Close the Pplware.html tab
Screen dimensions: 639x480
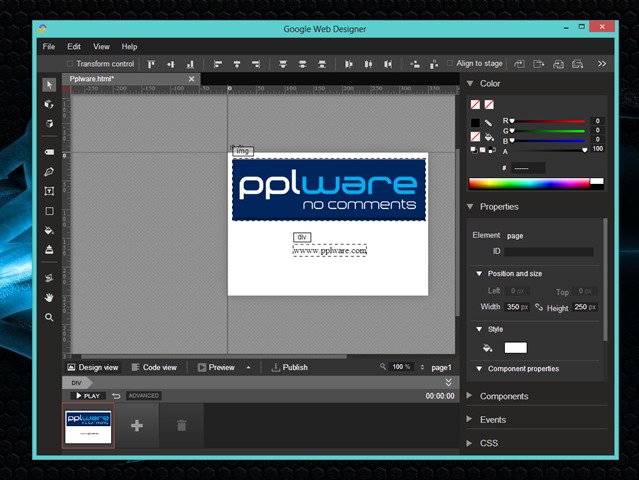pyautogui.click(x=192, y=79)
